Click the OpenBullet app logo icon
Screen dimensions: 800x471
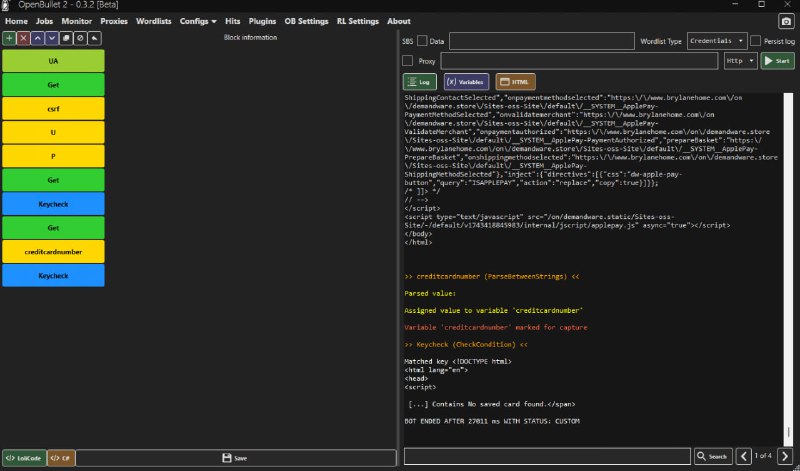click(x=6, y=5)
